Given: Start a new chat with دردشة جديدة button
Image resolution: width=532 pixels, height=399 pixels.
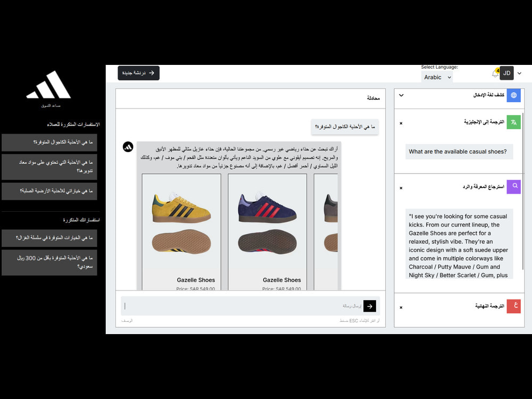Looking at the screenshot, I should pos(138,73).
